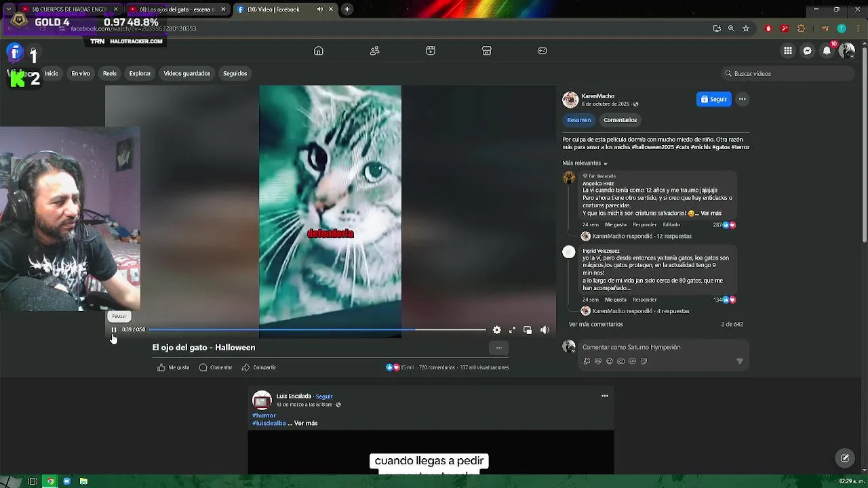Image resolution: width=868 pixels, height=488 pixels.
Task: Open video settings gear in player
Action: click(x=497, y=330)
